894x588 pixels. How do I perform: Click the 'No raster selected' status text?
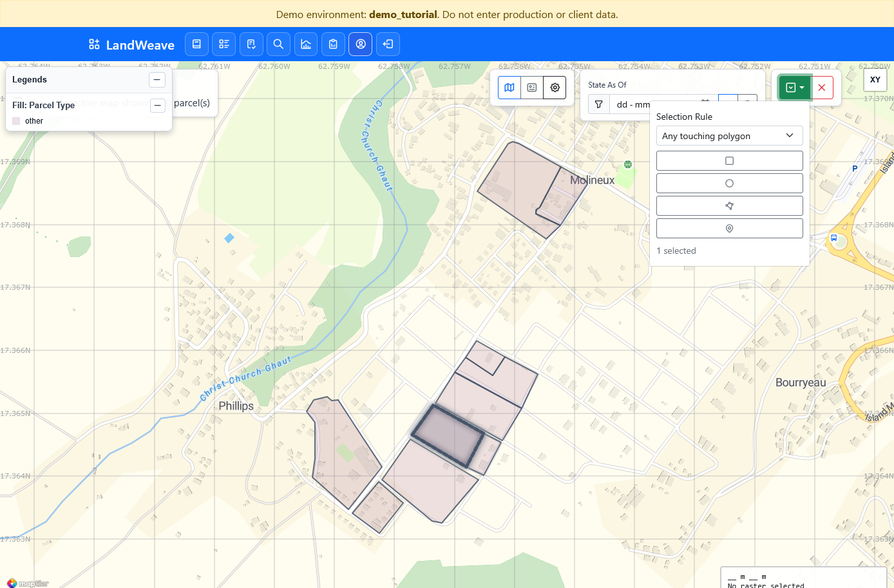tap(766, 585)
